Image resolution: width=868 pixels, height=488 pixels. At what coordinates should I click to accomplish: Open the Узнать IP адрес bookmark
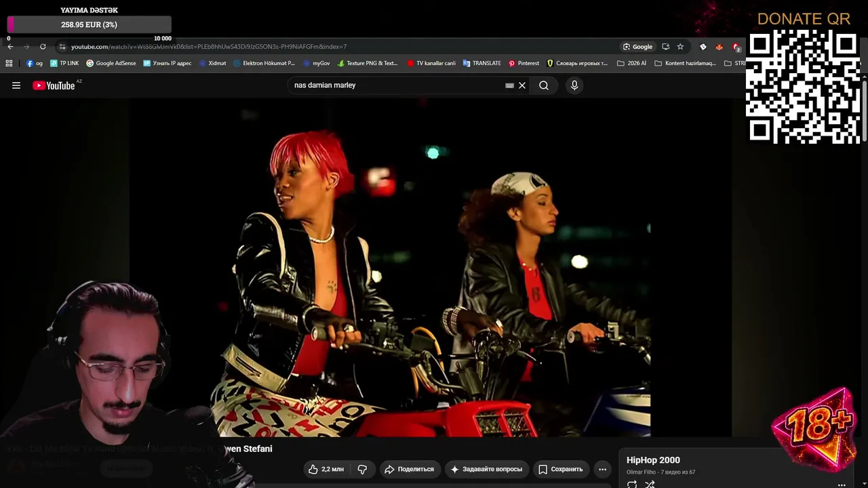pos(167,63)
